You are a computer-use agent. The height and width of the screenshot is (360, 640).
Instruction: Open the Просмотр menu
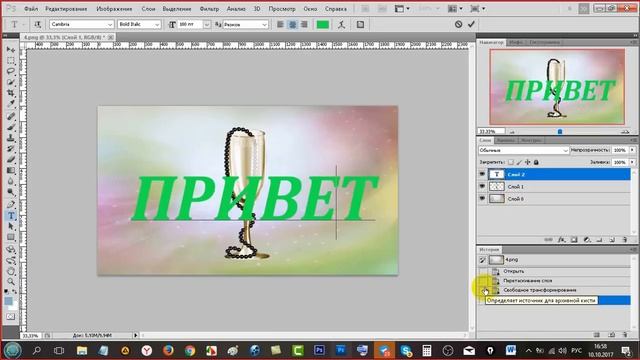282,9
